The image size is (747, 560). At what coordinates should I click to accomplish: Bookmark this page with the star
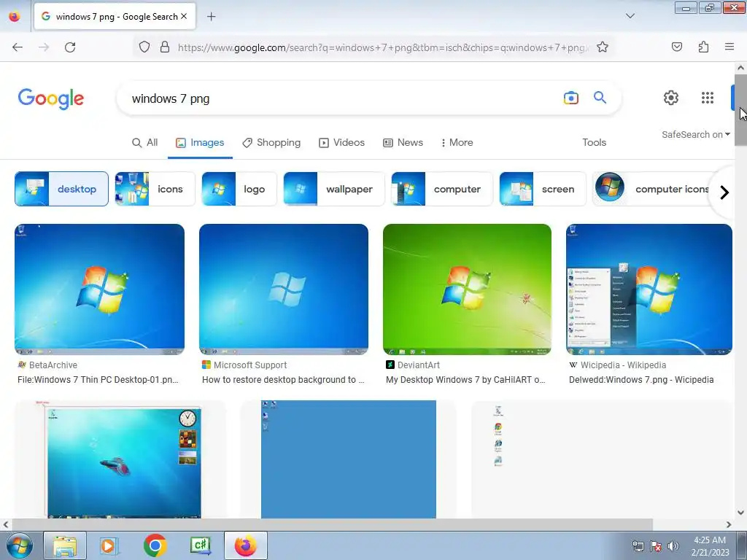click(x=602, y=47)
